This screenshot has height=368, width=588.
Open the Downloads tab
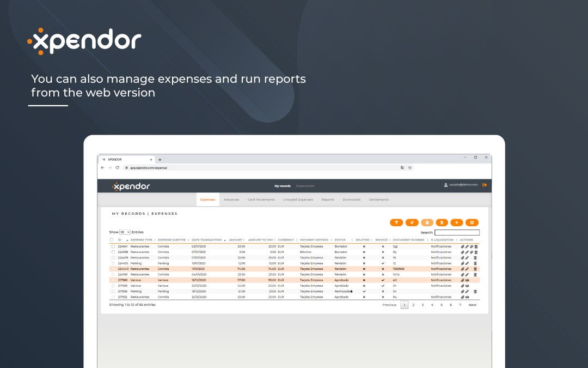pyautogui.click(x=351, y=200)
